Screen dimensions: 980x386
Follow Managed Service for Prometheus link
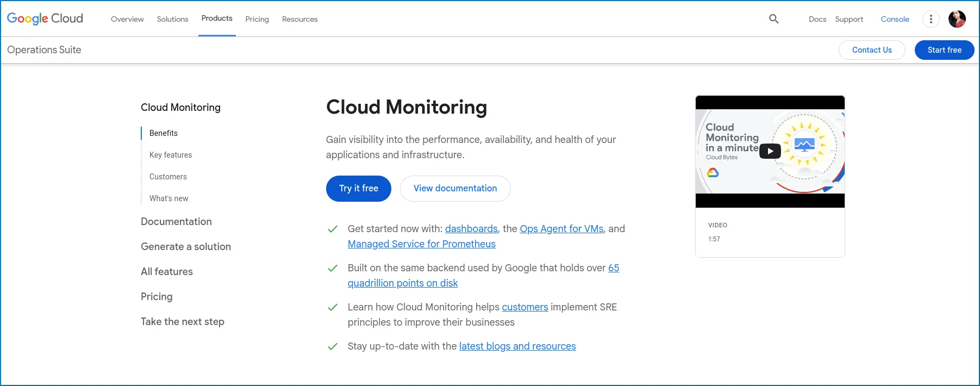pyautogui.click(x=422, y=244)
